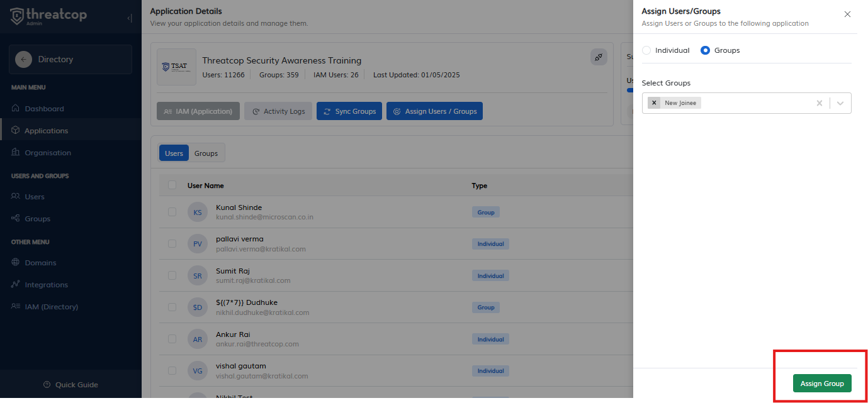
Task: Click the back arrow beside Directory
Action: 24,59
